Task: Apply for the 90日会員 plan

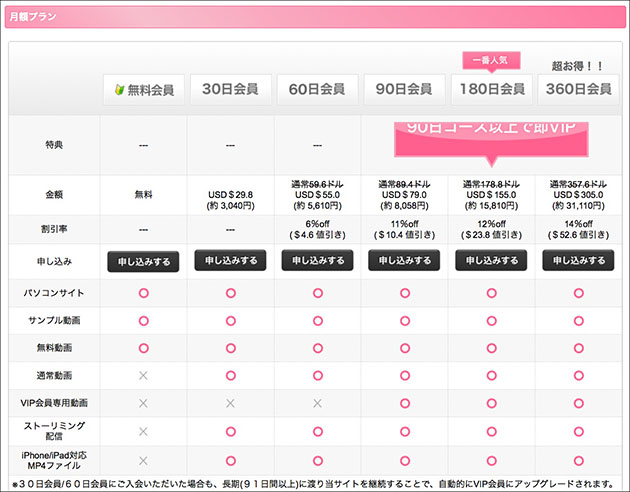Action: tap(404, 261)
